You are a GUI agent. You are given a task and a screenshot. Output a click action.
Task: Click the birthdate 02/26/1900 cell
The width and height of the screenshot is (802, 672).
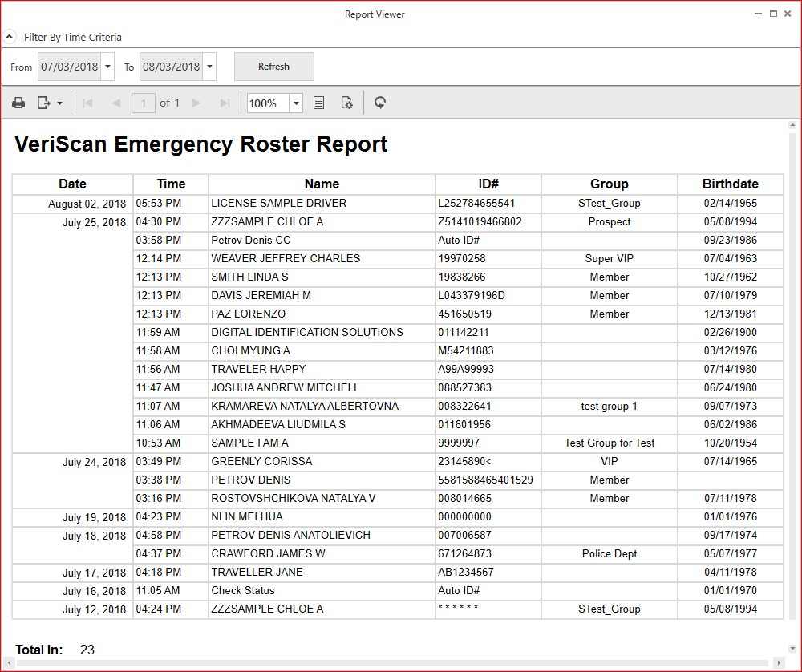pos(731,332)
